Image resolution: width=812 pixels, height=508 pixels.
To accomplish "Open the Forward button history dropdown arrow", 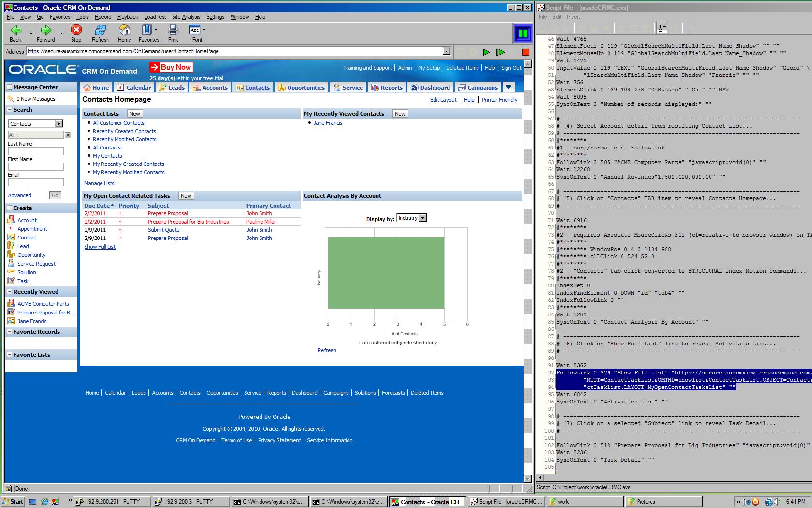I will click(x=61, y=33).
